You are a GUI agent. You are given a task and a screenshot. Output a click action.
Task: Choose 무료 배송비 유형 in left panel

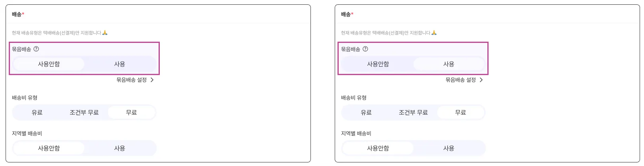[x=132, y=112]
